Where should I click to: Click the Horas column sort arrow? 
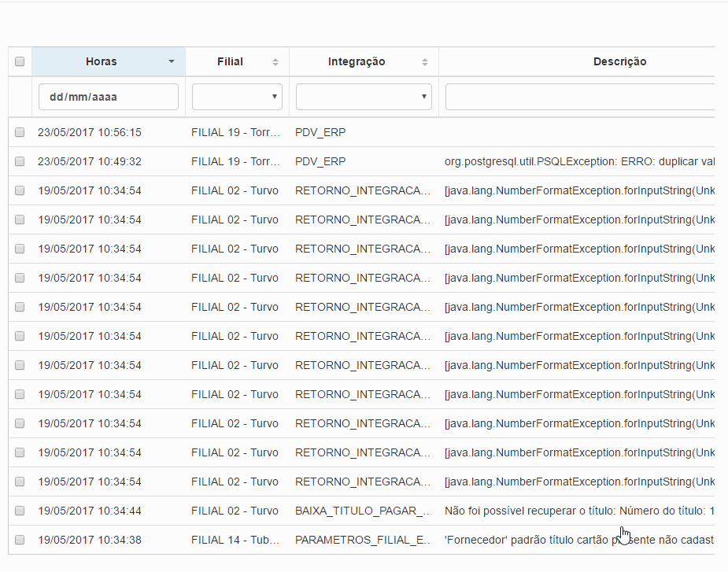coord(172,61)
